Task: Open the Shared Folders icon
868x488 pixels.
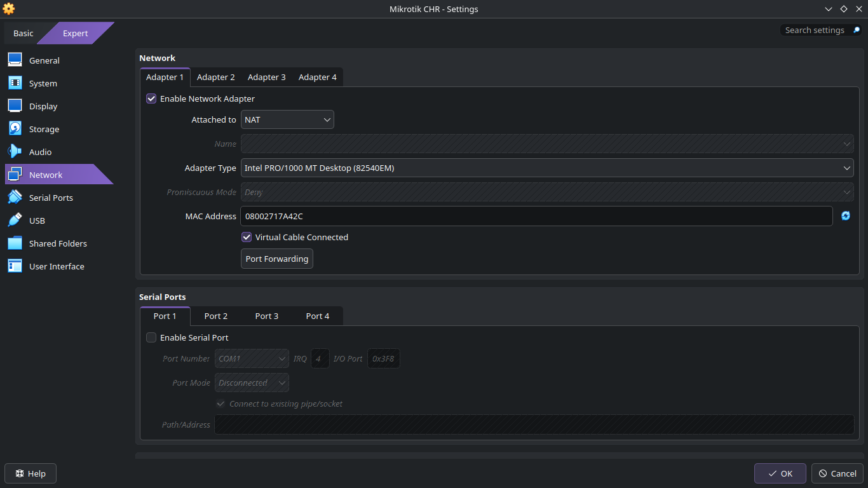Action: [x=15, y=243]
